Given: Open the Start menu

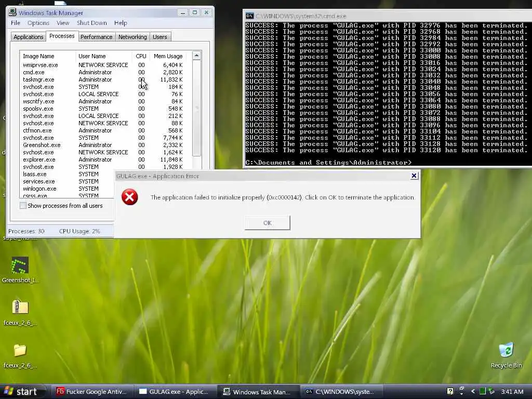Looking at the screenshot, I should (22, 392).
